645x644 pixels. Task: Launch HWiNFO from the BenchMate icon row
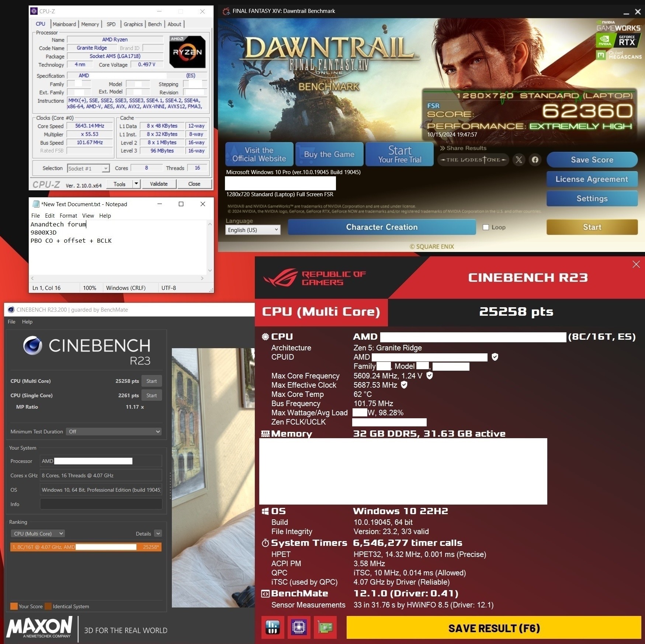273,627
